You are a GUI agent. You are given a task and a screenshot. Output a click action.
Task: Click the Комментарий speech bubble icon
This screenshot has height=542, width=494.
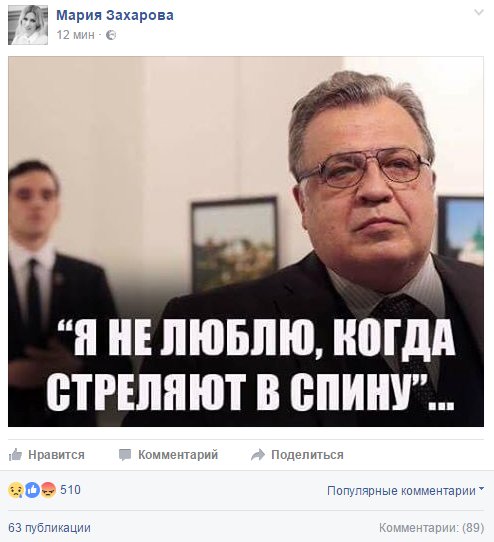pyautogui.click(x=125, y=455)
